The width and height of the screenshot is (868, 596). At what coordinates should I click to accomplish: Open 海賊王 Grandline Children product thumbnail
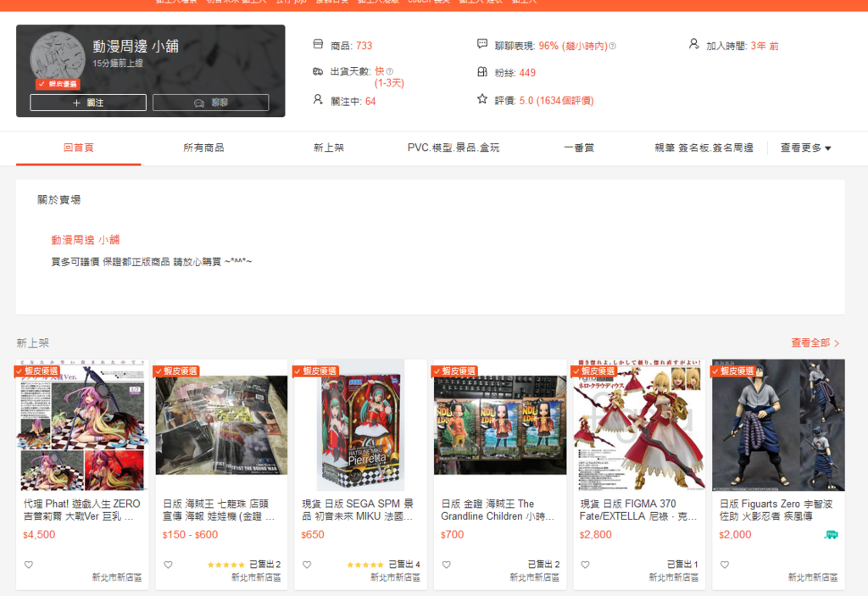coord(500,425)
